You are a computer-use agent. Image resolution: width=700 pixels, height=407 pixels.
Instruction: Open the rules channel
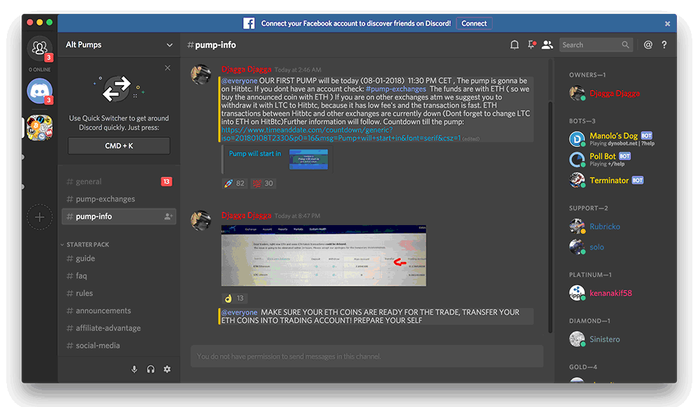pos(119,293)
